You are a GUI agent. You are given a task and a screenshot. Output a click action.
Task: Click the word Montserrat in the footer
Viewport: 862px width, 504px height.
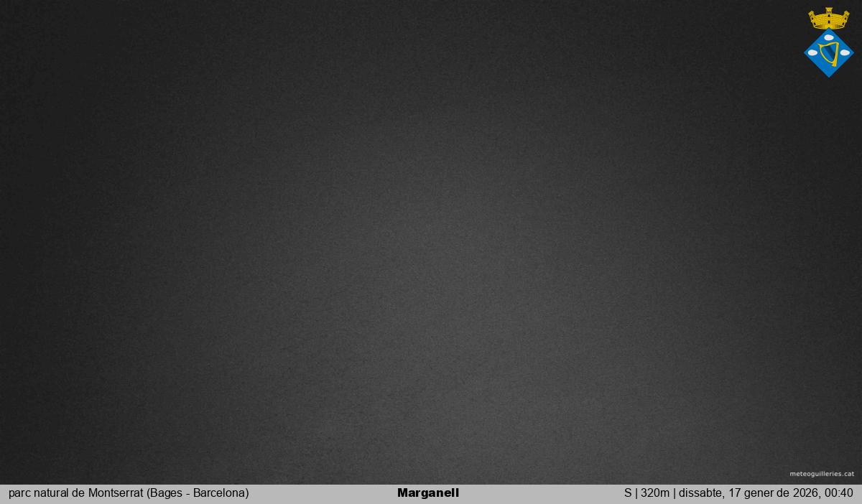tap(116, 493)
